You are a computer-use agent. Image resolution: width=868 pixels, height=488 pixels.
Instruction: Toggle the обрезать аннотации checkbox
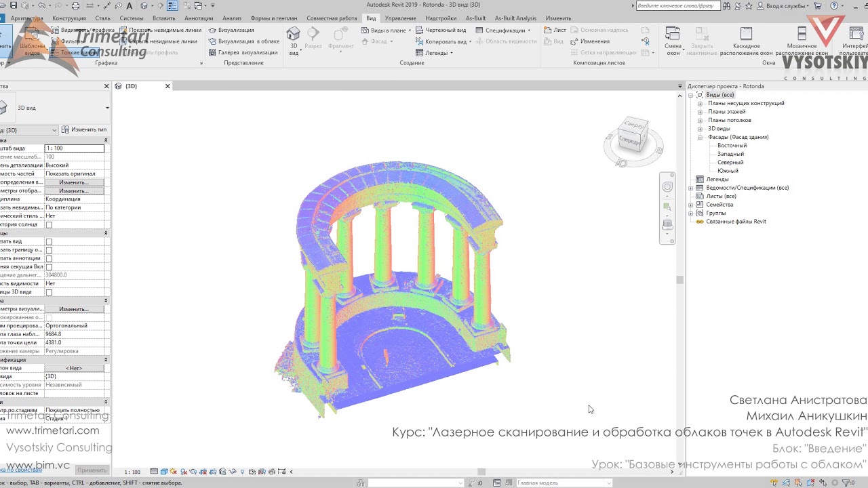[x=49, y=258]
